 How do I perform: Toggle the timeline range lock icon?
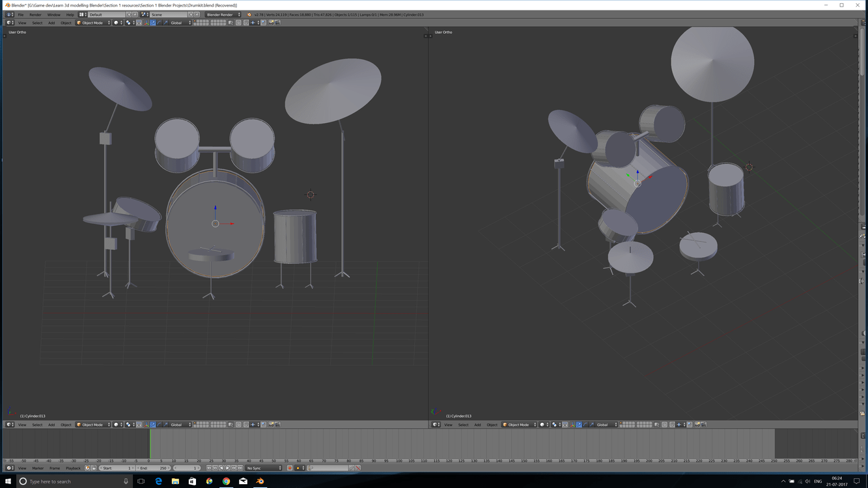pos(94,468)
